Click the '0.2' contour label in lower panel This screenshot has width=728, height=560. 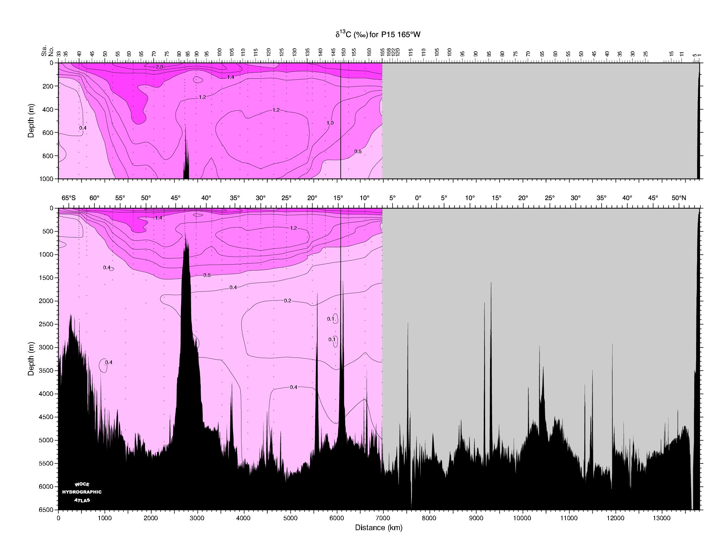287,301
